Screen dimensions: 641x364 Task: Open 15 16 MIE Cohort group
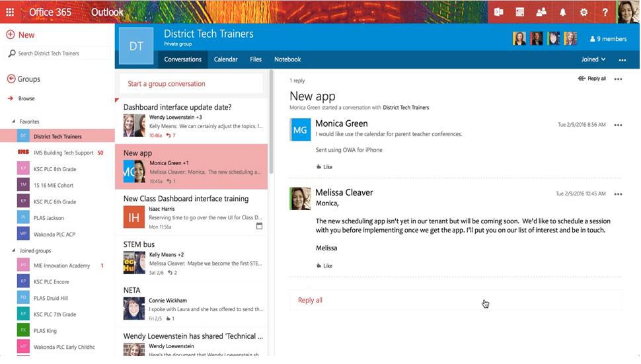57,185
